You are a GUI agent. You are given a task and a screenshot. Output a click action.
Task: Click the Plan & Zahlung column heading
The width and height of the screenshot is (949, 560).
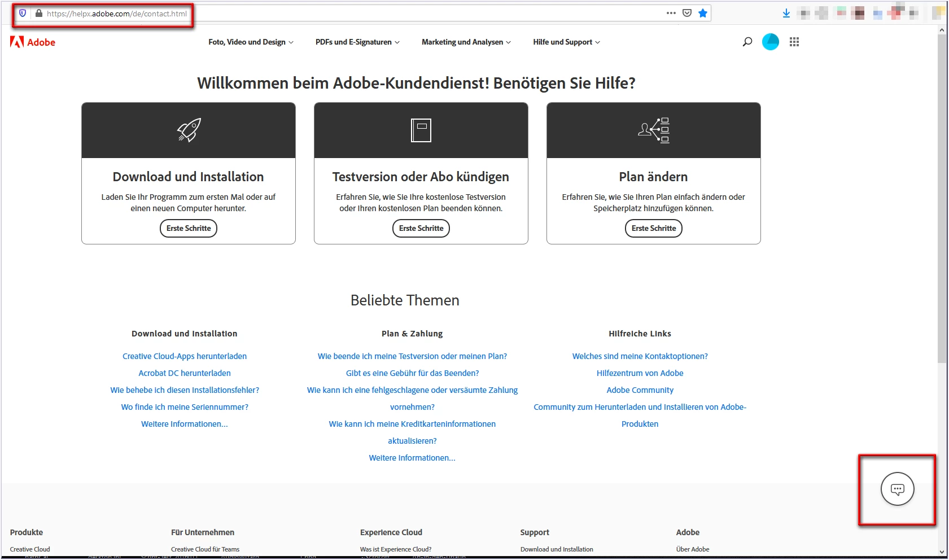click(412, 334)
